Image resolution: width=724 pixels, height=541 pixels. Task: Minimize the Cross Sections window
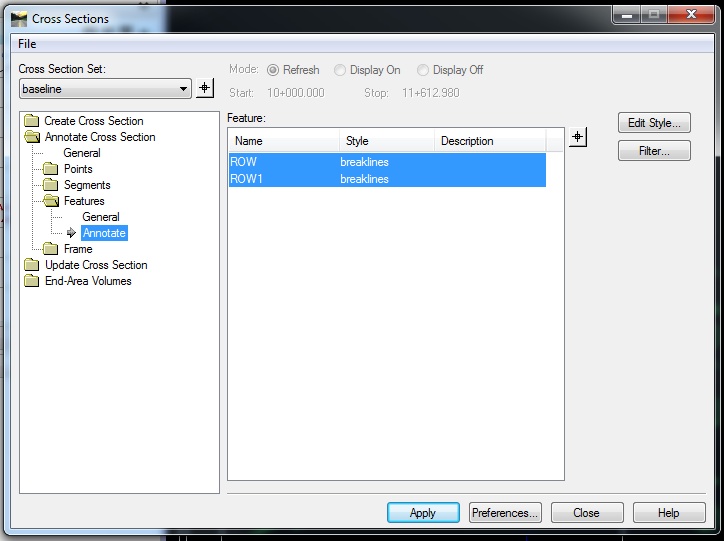click(x=627, y=15)
